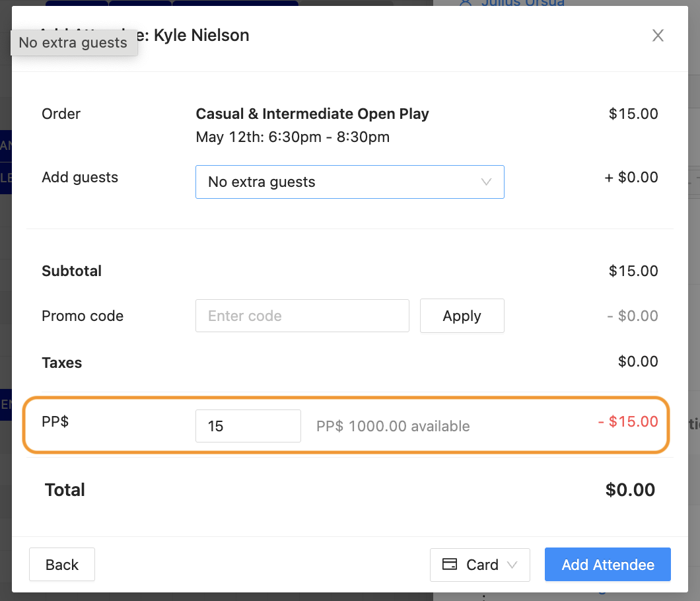The width and height of the screenshot is (700, 601).
Task: Click the chevron arrow in guests selector
Action: tap(487, 182)
